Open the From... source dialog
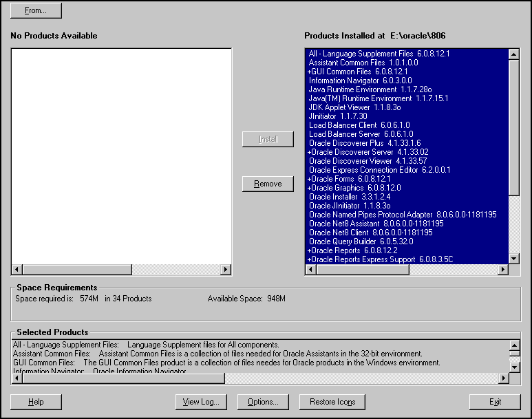Screen dimensions: 532x419 (36, 10)
